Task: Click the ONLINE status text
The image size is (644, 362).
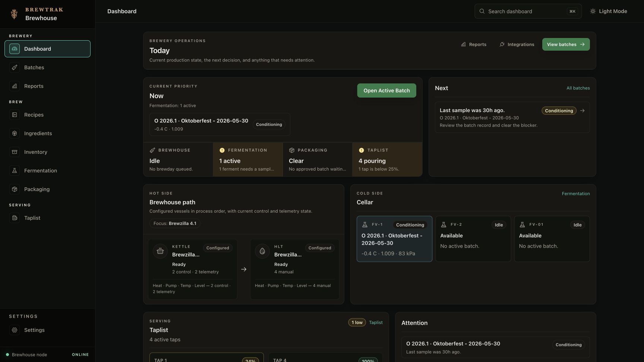Action: click(x=80, y=355)
